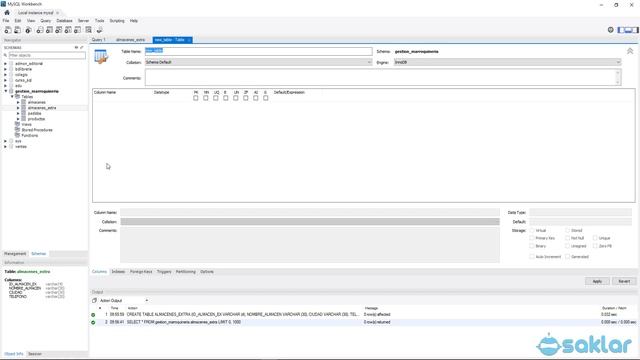The width and height of the screenshot is (640, 360).
Task: Enable the Primary Key storage checkbox
Action: 531,238
